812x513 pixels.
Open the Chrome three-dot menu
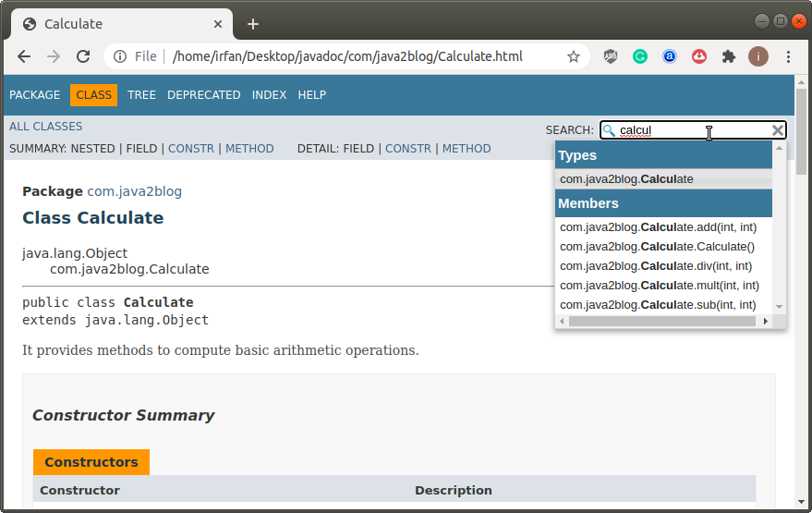788,56
